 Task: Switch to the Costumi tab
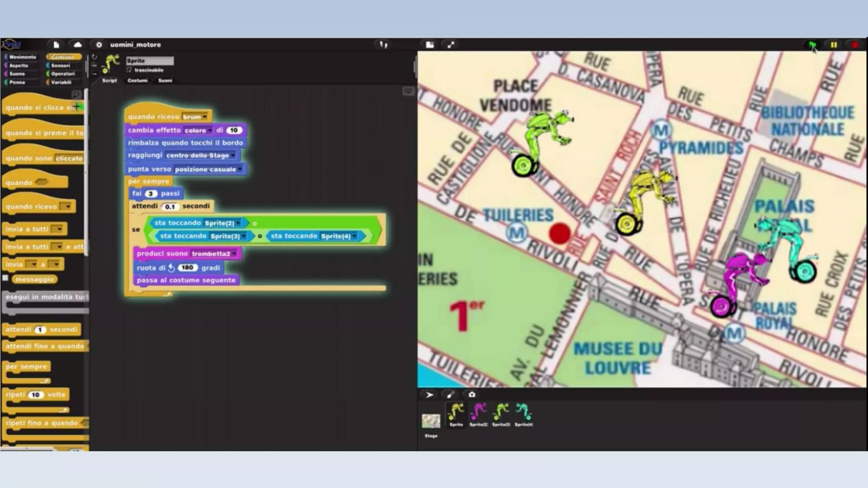click(x=137, y=80)
